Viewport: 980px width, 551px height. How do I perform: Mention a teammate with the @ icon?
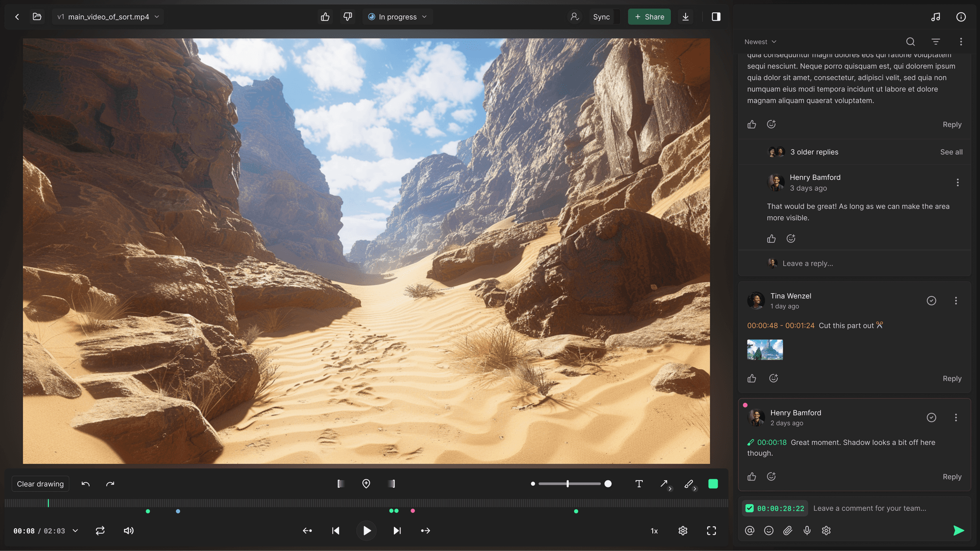pyautogui.click(x=749, y=530)
